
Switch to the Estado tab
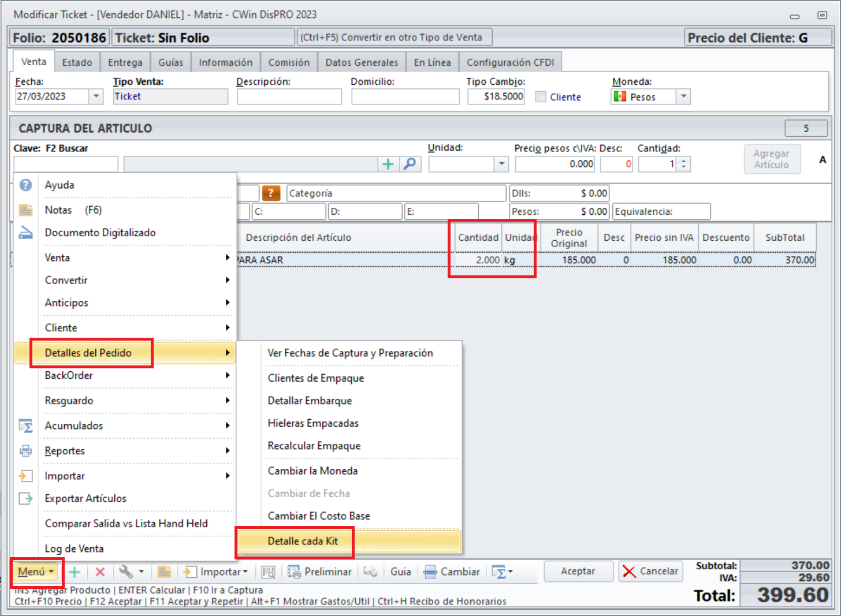(77, 62)
